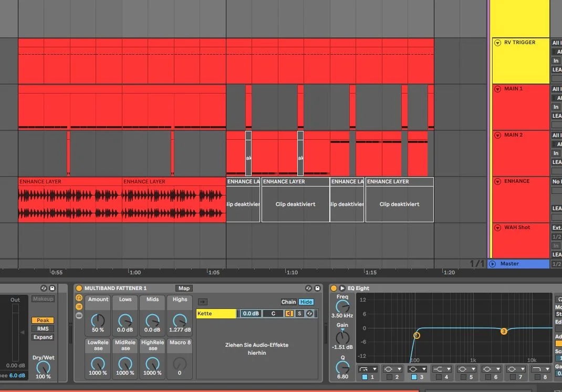The image size is (562, 392).
Task: Select the Kette chain name
Action: point(216,314)
